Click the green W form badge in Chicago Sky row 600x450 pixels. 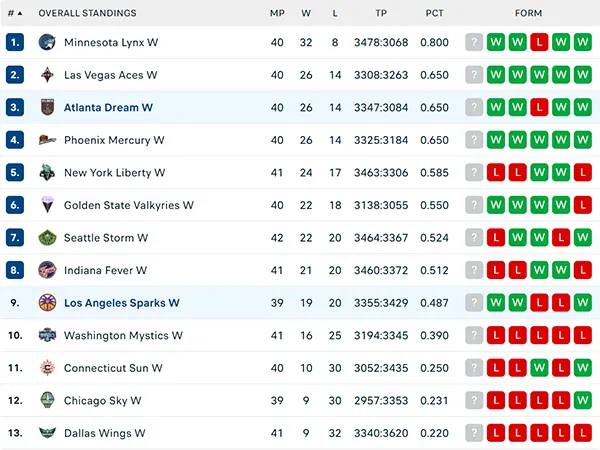[583, 400]
